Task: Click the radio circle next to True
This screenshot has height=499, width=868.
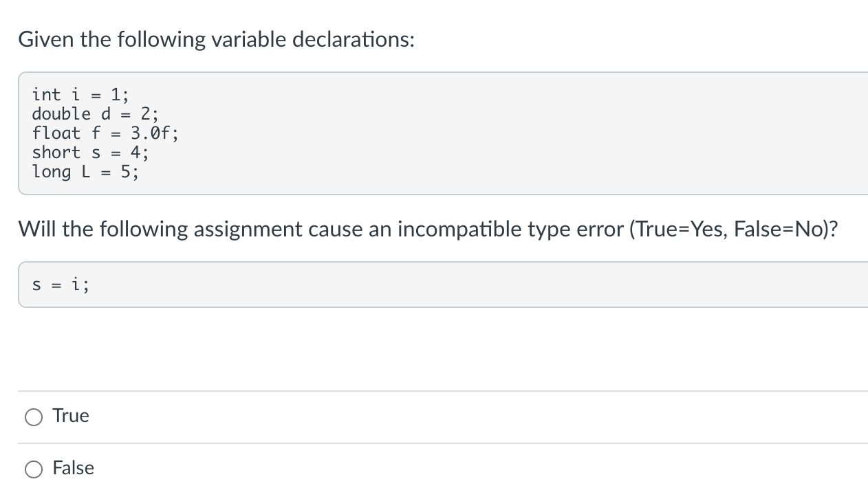Action: coord(34,417)
